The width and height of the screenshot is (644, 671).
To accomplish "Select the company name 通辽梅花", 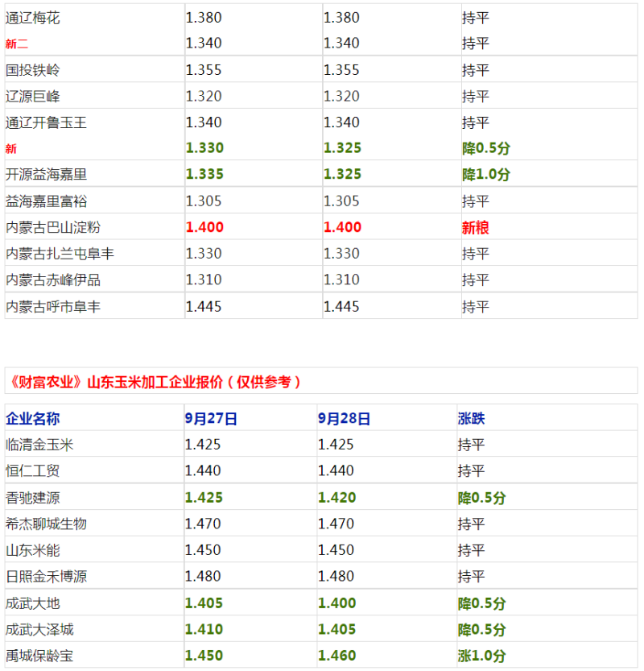I will pos(32,18).
